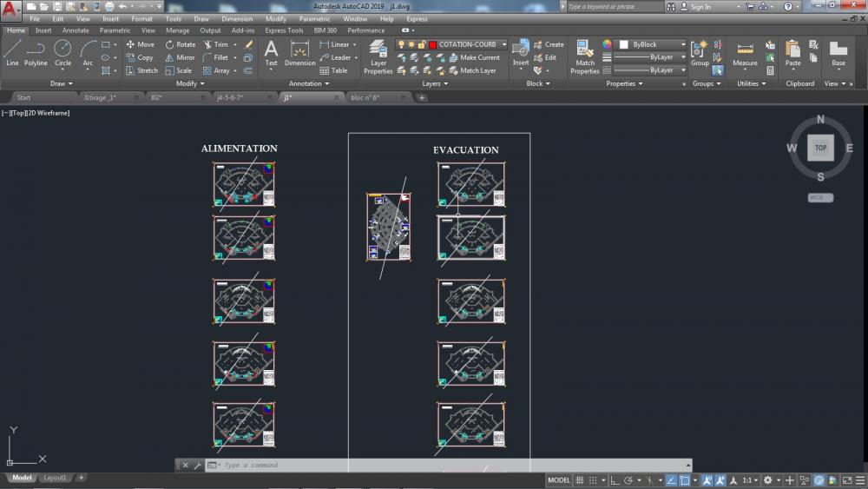Switch to the Annotate ribbon tab
This screenshot has height=489, width=868.
point(76,30)
